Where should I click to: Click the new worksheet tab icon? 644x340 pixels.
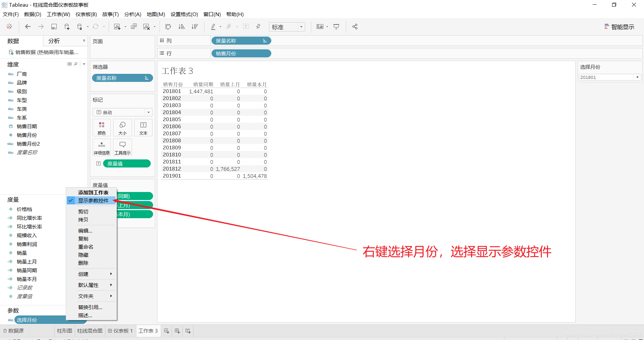pyautogui.click(x=167, y=331)
